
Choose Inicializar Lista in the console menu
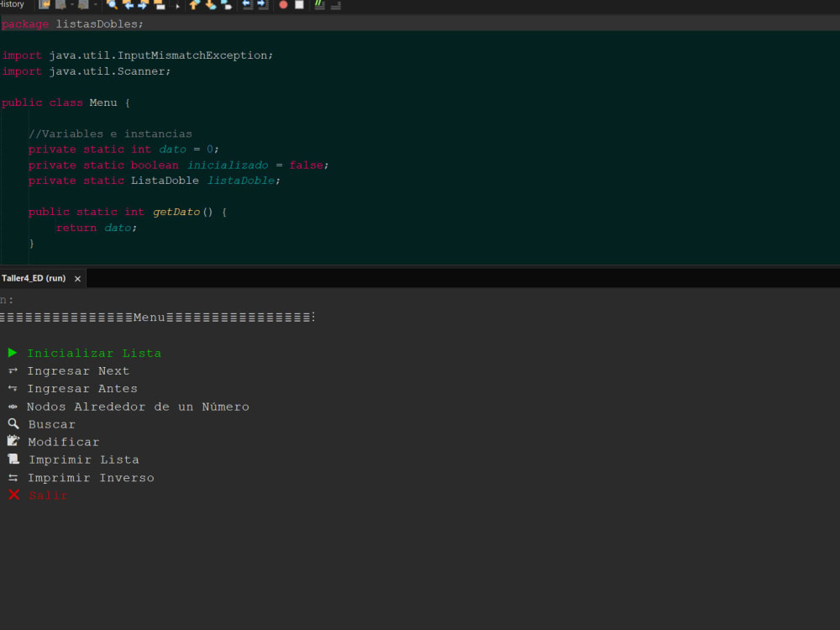(94, 353)
